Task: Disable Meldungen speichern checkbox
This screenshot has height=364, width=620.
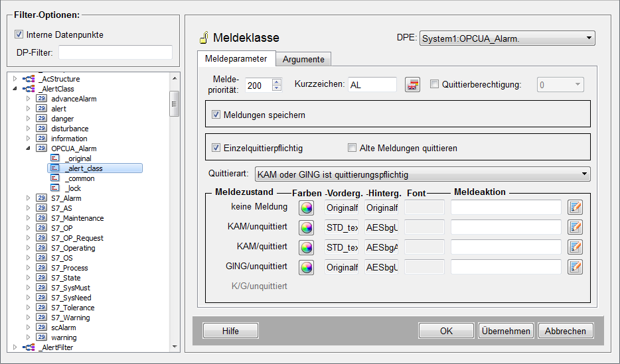Action: (216, 115)
